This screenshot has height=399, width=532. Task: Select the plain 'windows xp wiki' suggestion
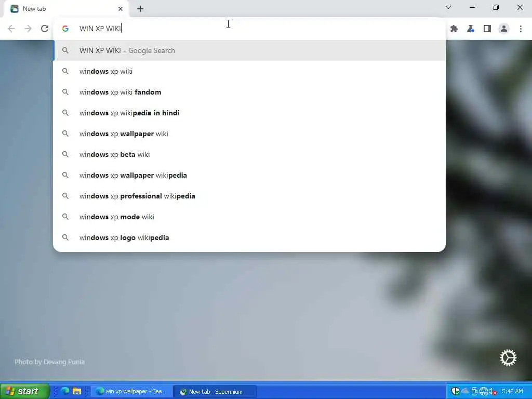250,71
